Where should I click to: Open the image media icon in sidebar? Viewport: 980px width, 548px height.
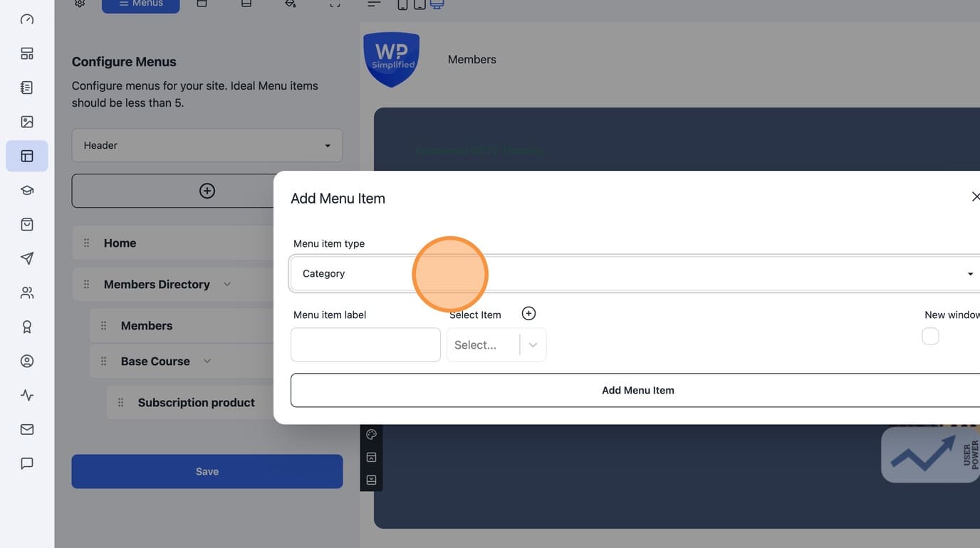click(27, 122)
